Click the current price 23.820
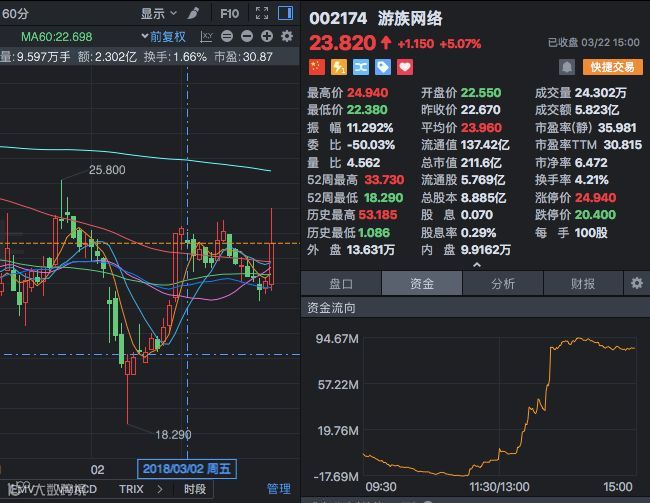This screenshot has height=503, width=650. click(x=342, y=43)
